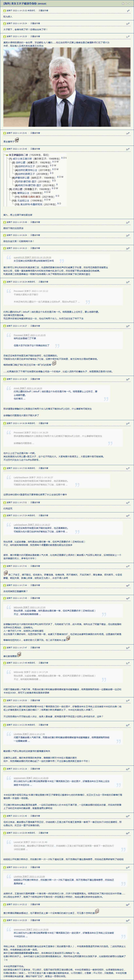This screenshot has height=980, width=134.
Task: Select tree row (9) 约克公爵 安德鲁王子
Action: pyautogui.click(x=34, y=189)
